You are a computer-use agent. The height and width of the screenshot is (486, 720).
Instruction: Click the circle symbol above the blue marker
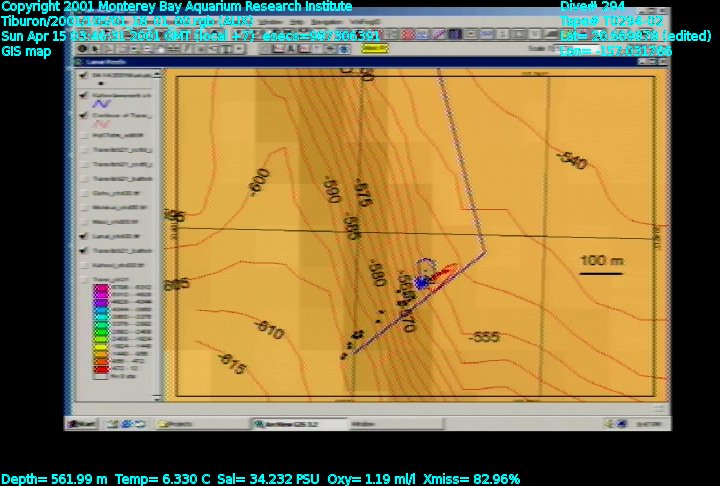[x=426, y=267]
